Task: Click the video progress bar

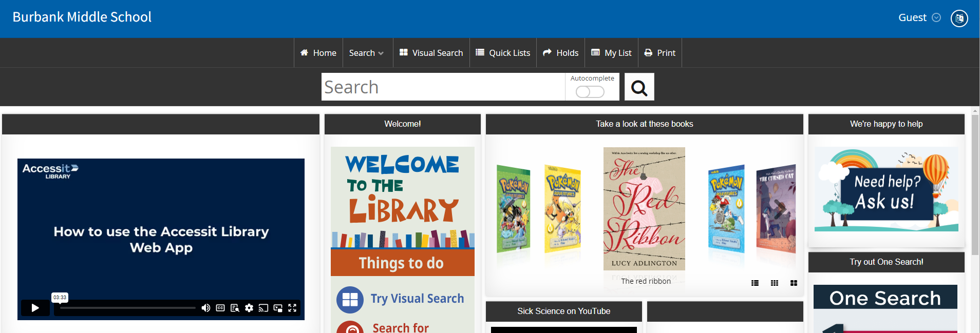Action: coord(127,308)
